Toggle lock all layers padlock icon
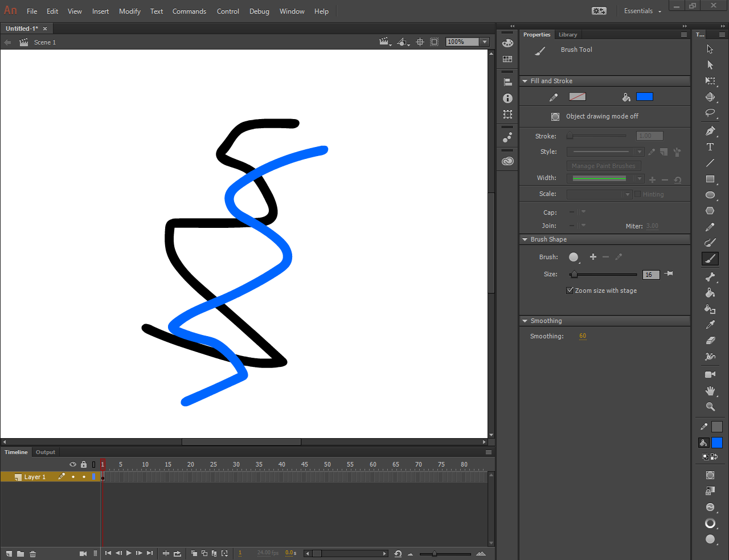This screenshot has height=560, width=729. tap(84, 464)
